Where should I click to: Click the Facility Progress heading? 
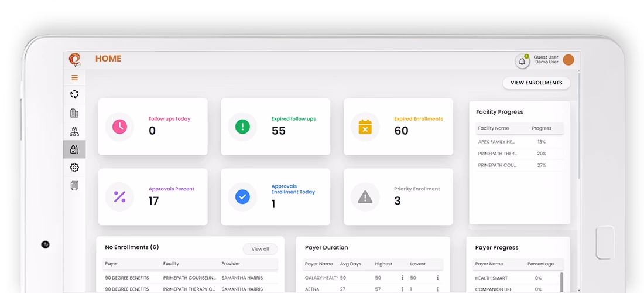click(499, 112)
